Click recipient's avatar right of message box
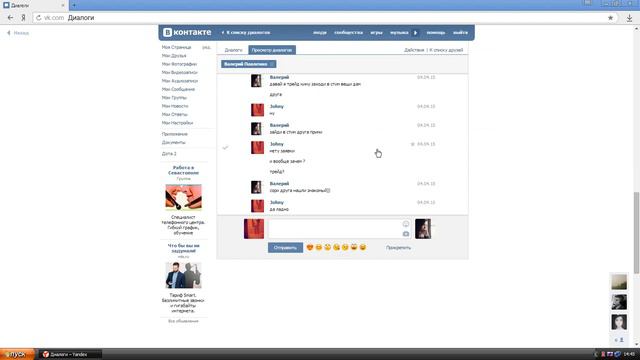This screenshot has width=640, height=360. pyautogui.click(x=423, y=229)
